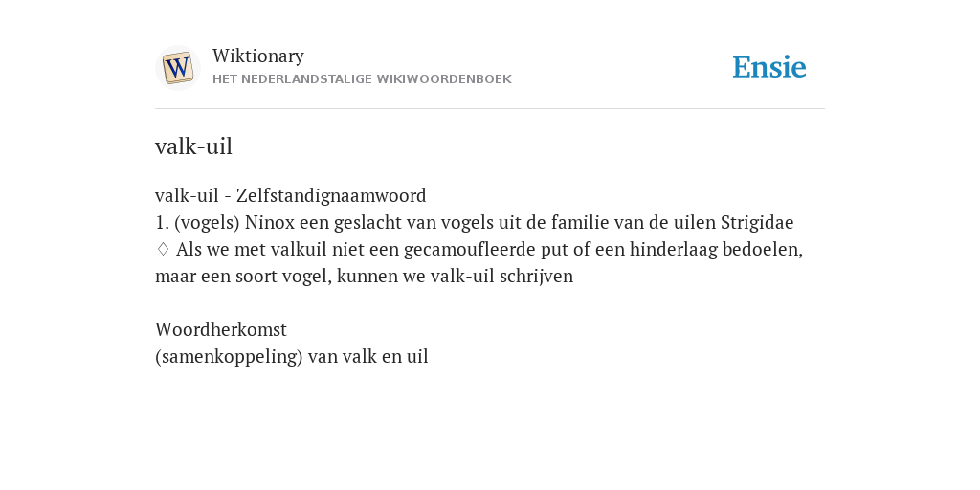Select the word Zelfstandignaamwoord

[331, 196]
